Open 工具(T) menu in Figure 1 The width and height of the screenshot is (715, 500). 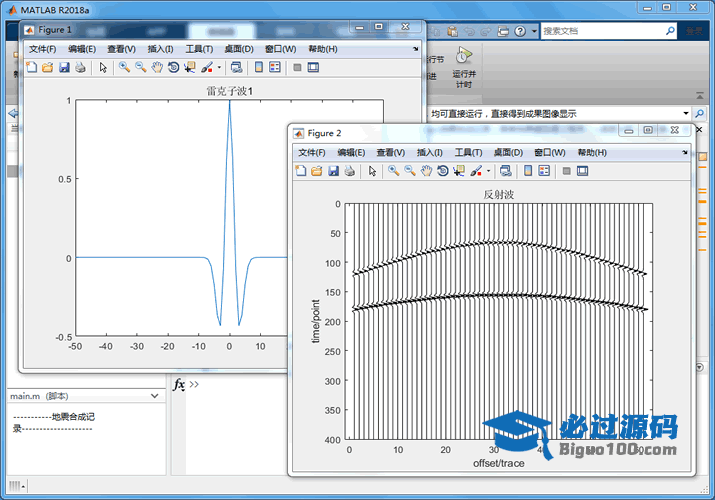[x=199, y=49]
